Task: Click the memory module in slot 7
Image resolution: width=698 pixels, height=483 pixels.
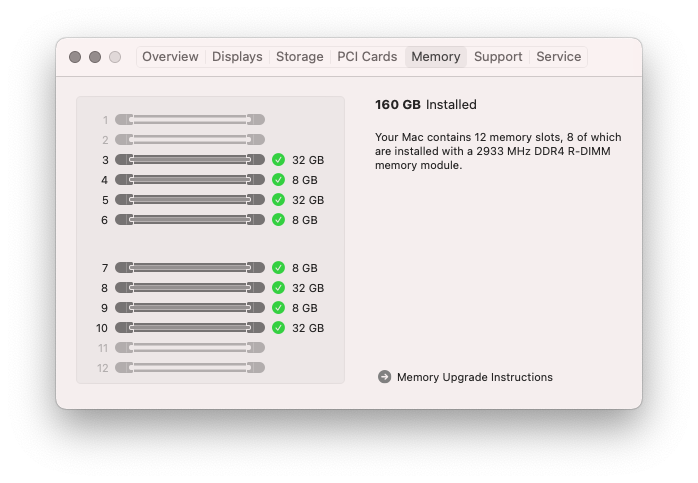Action: pyautogui.click(x=190, y=268)
